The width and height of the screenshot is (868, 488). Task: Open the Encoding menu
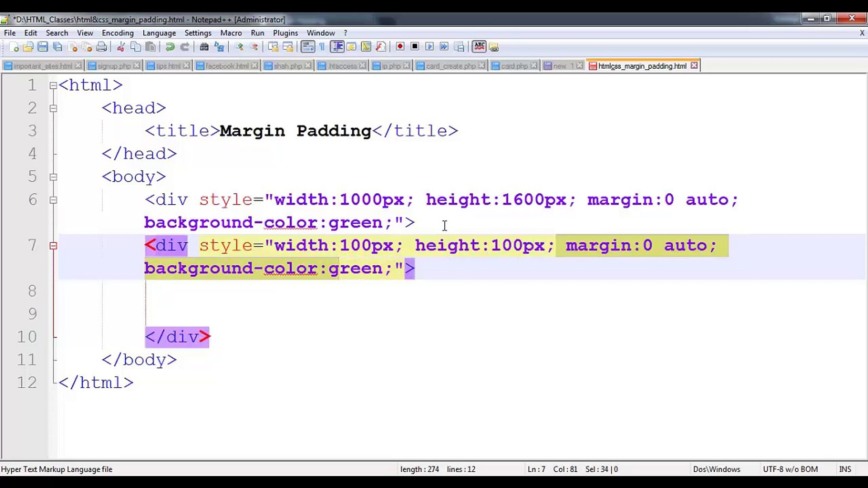click(118, 33)
